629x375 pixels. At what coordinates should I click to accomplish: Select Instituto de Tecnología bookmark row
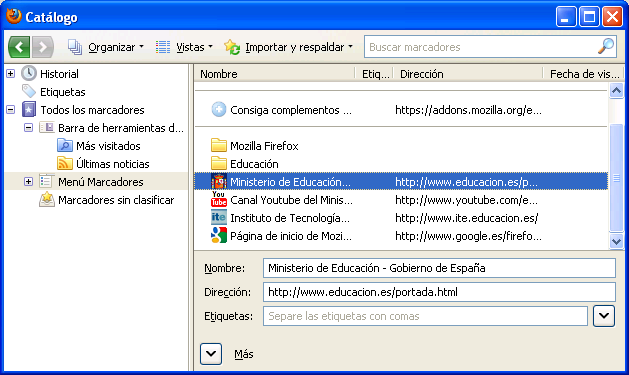[x=401, y=218]
